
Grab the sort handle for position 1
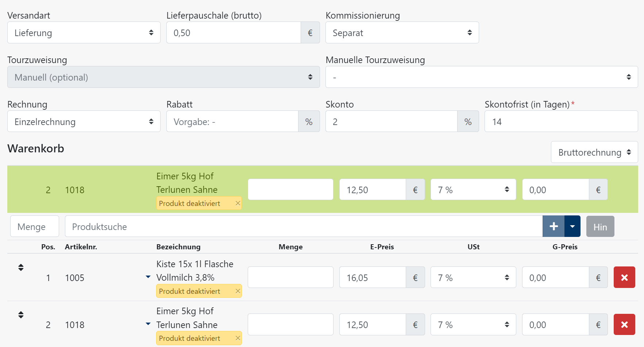21,268
